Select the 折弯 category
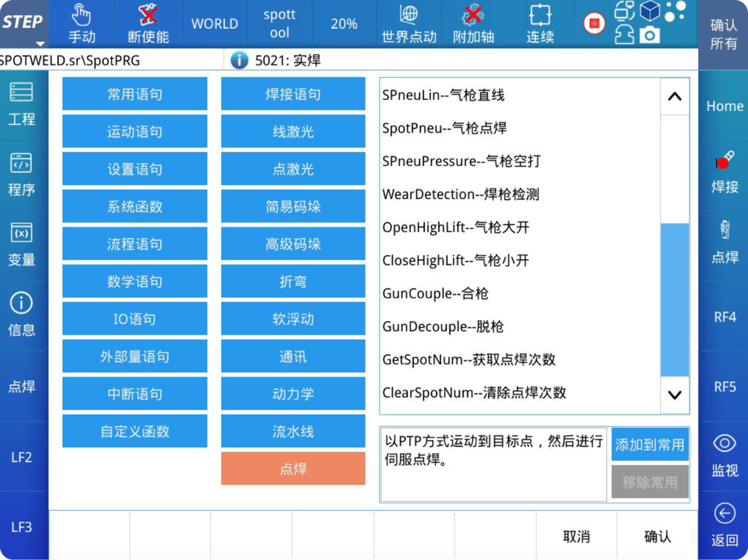 (293, 281)
